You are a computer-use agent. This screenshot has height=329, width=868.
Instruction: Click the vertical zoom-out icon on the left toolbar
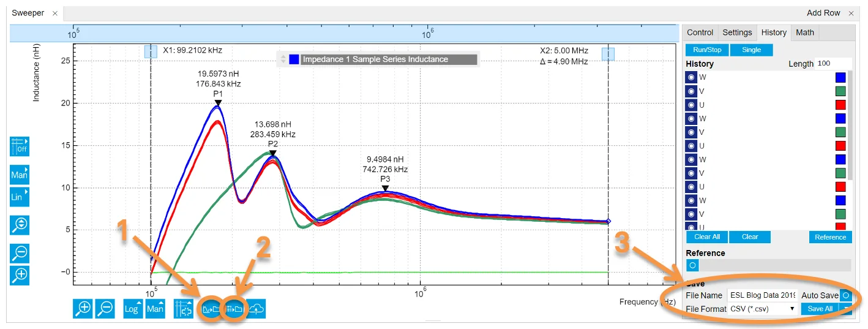tap(20, 252)
